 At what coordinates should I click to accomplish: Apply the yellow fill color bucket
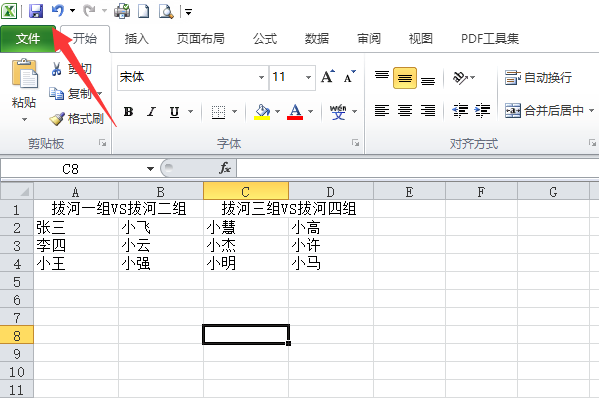tap(262, 112)
